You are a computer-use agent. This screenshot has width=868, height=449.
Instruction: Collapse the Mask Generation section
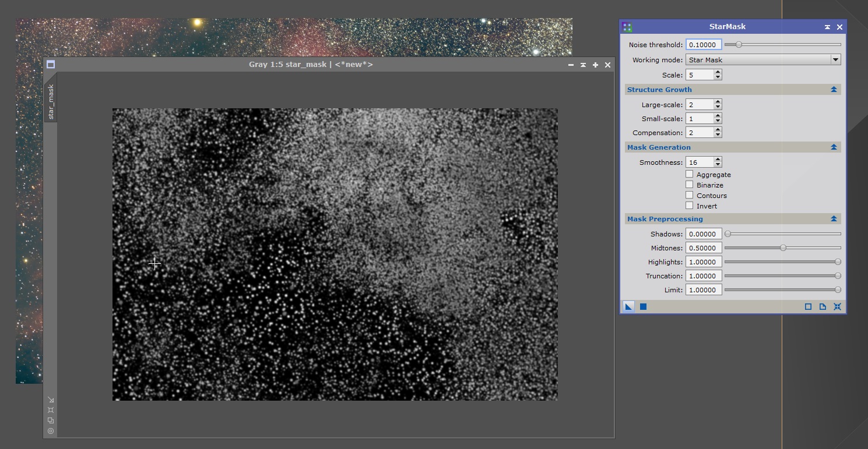pyautogui.click(x=834, y=147)
